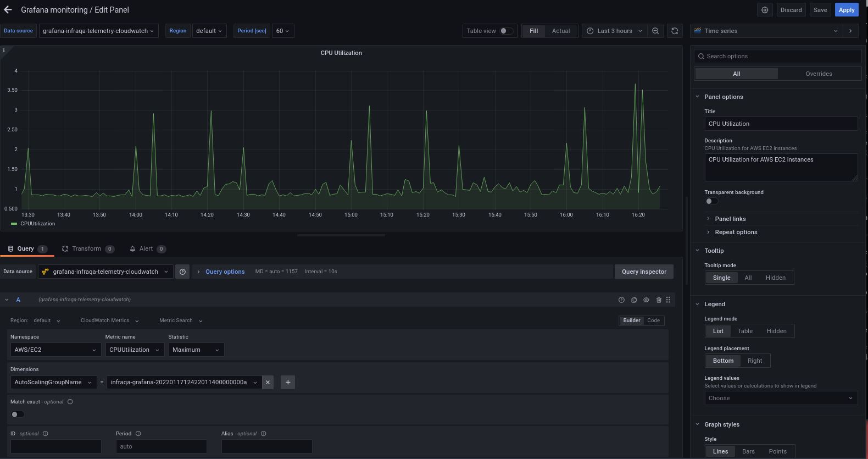868x459 pixels.
Task: Choose Points graph style
Action: (x=777, y=451)
